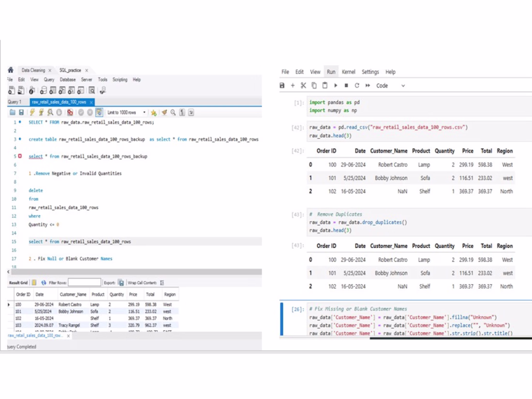
Task: Open Workbench Scripting menu
Action: 120,79
